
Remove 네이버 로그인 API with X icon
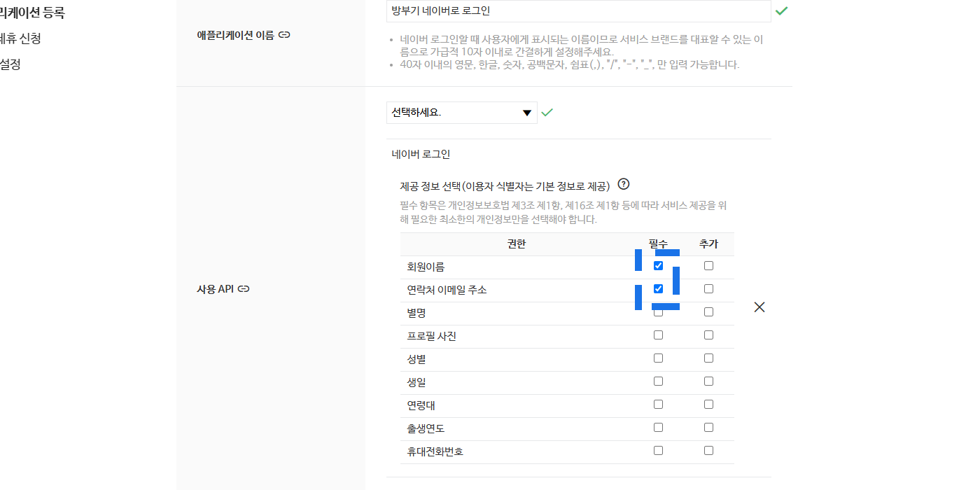pos(759,307)
